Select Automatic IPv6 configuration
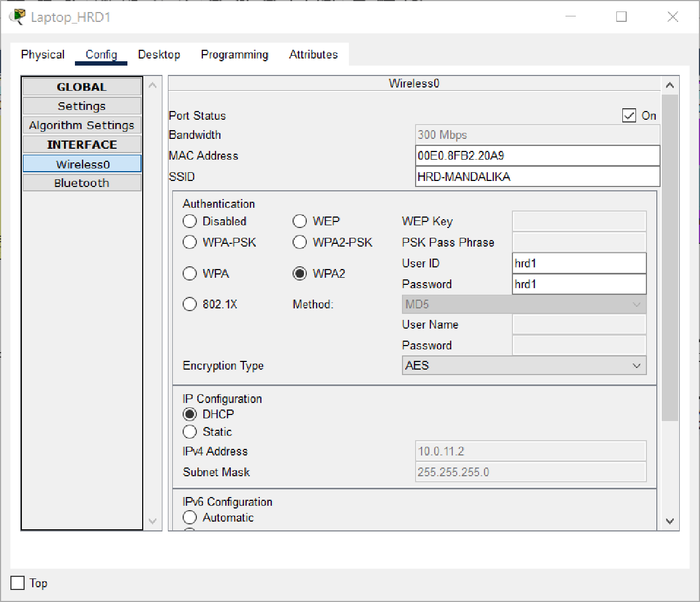 tap(190, 517)
